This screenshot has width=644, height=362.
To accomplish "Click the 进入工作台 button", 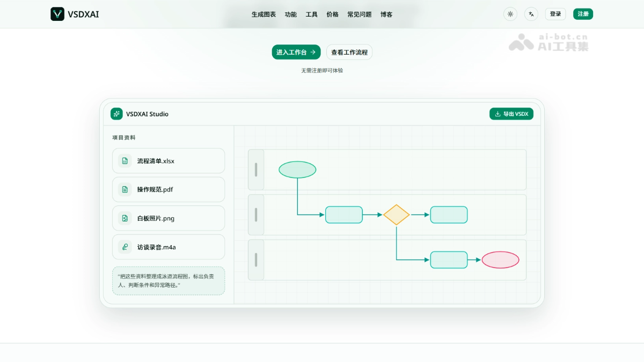I will pyautogui.click(x=296, y=52).
